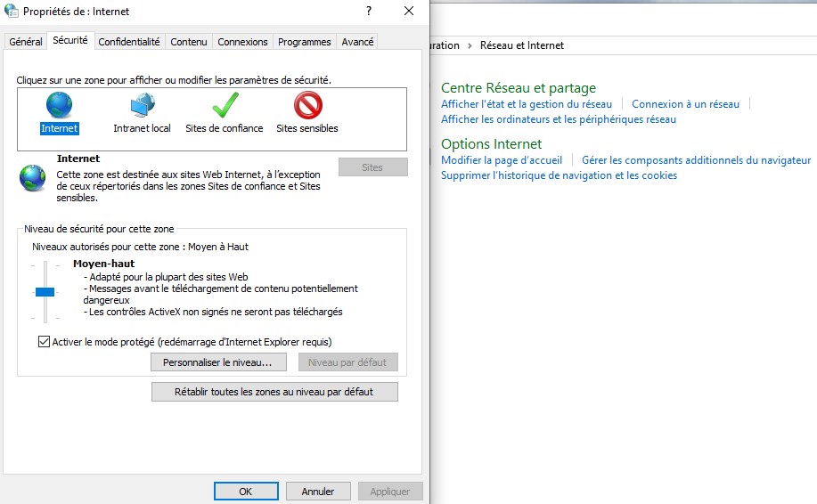Open the Connexions tab
The image size is (817, 504).
(x=242, y=42)
